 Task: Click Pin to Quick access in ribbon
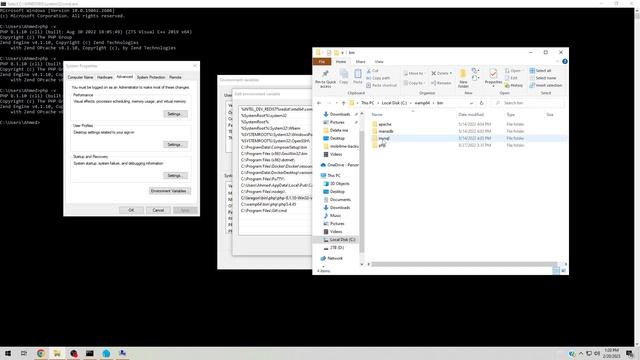pos(325,79)
